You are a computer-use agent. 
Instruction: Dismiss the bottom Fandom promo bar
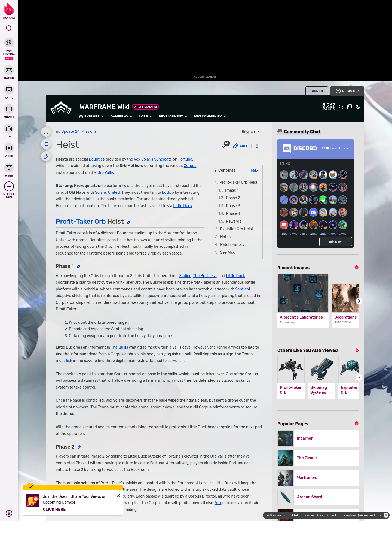[386, 515]
